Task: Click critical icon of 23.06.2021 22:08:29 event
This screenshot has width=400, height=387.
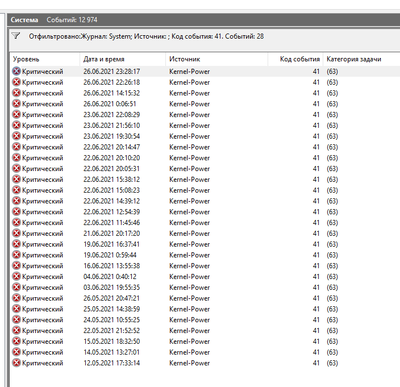Action: pos(16,114)
